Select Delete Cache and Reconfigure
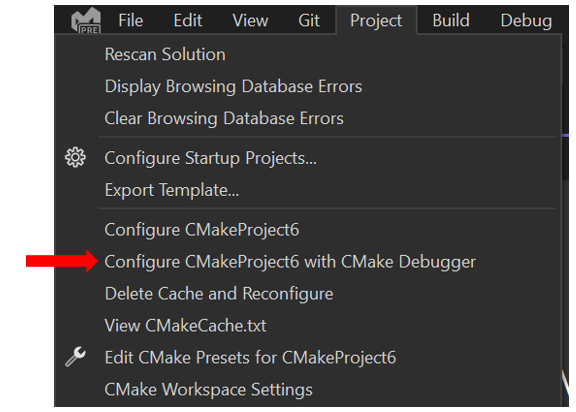Screen dimensions: 576x412 [309, 294]
